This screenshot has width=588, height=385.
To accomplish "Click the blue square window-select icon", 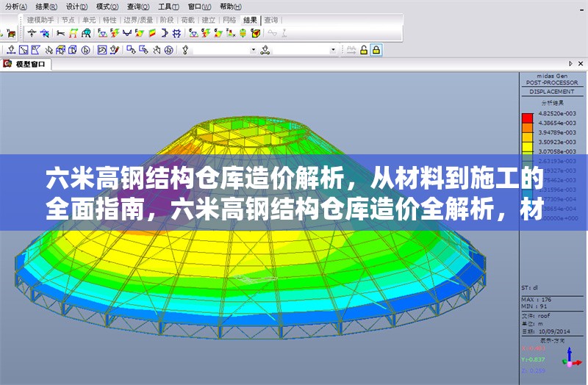I will tap(24, 50).
